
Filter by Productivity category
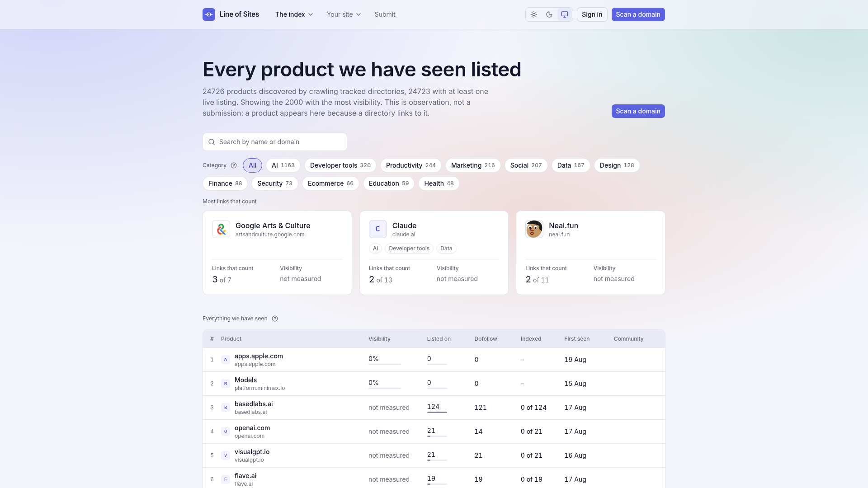coord(411,165)
